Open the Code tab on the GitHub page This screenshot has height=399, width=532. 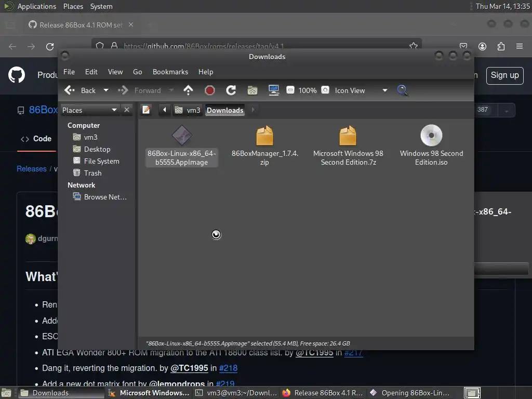(36, 139)
